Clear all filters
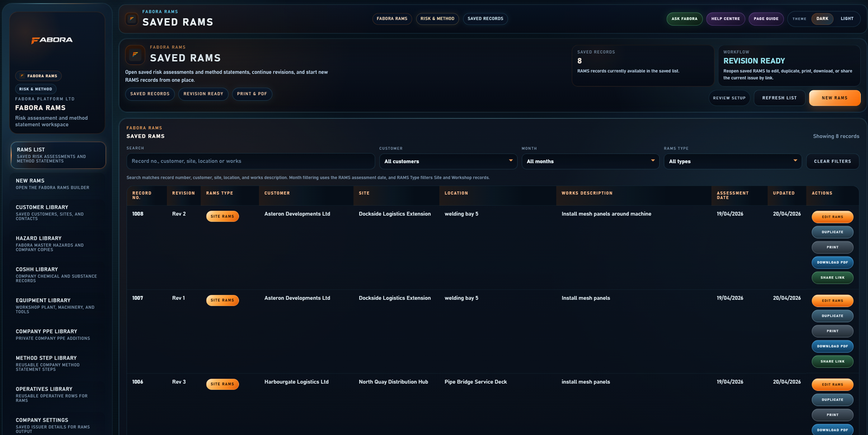 [x=832, y=161]
